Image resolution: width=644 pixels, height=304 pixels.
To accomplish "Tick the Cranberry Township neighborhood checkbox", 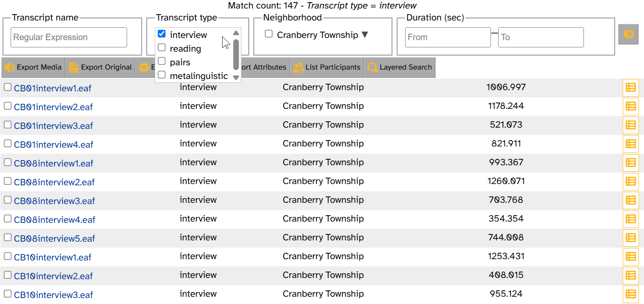I will pos(269,34).
